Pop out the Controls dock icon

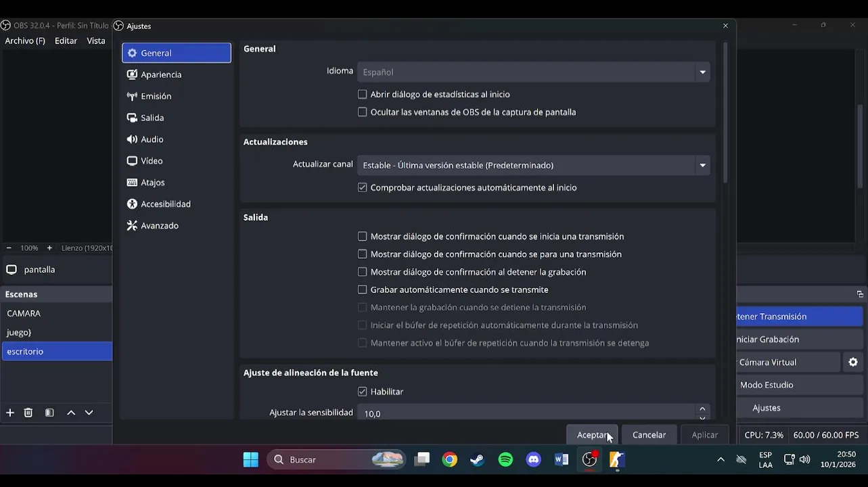(x=860, y=294)
